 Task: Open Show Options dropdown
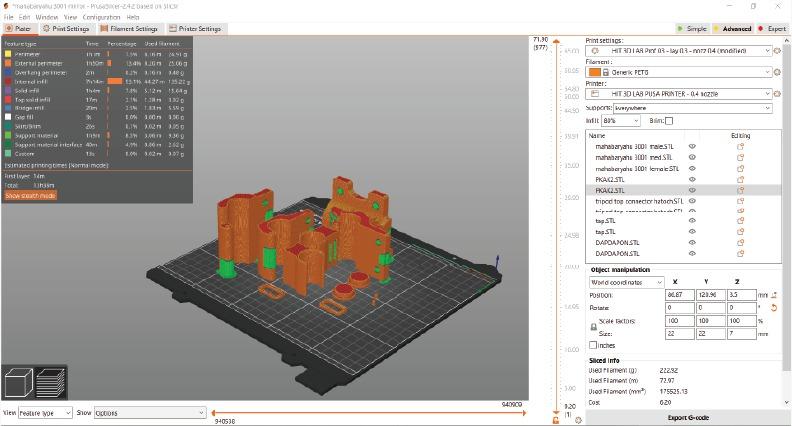point(150,413)
